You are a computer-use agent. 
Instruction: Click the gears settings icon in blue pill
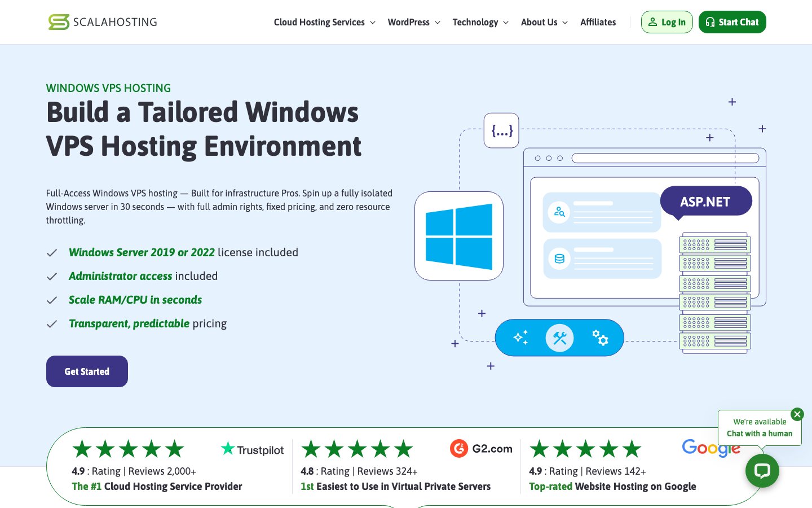point(600,338)
